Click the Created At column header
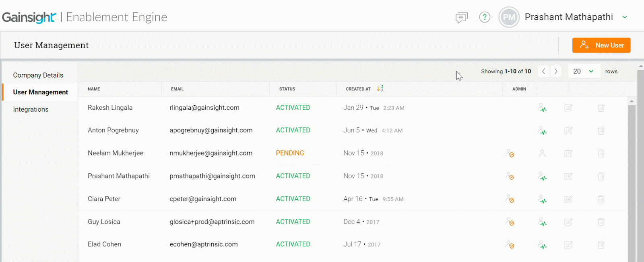644x262 pixels. coord(358,89)
